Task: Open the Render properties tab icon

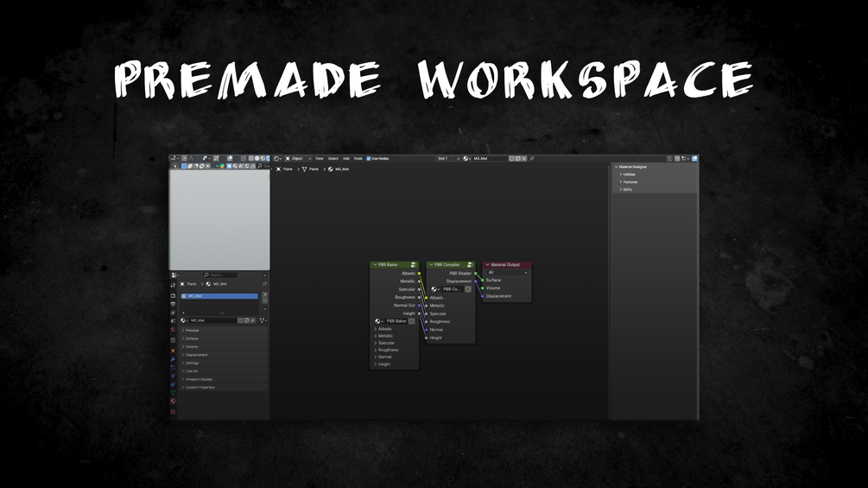Action: click(x=173, y=296)
